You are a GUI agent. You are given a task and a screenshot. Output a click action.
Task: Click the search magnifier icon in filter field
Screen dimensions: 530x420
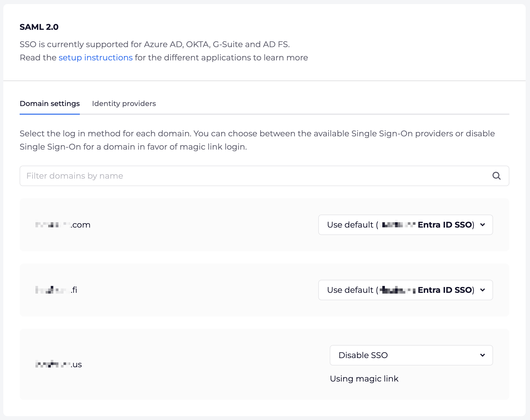[x=496, y=176]
